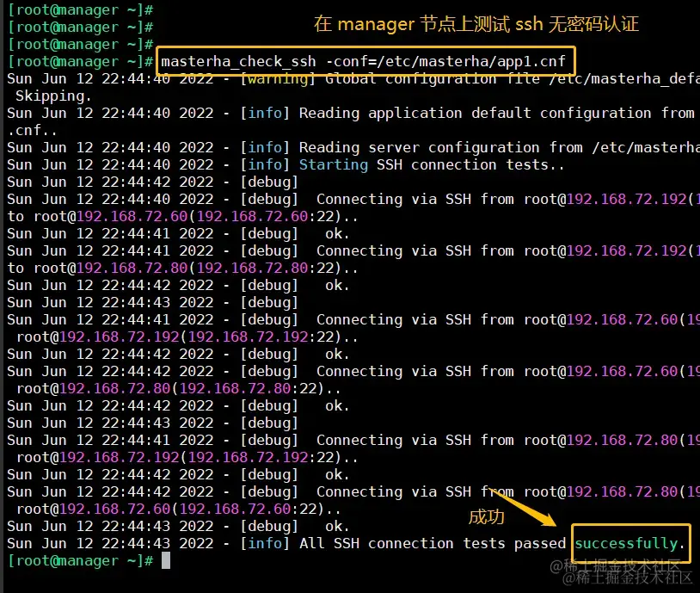Click the blue word 'Starting'
700x593 pixels.
pos(334,165)
